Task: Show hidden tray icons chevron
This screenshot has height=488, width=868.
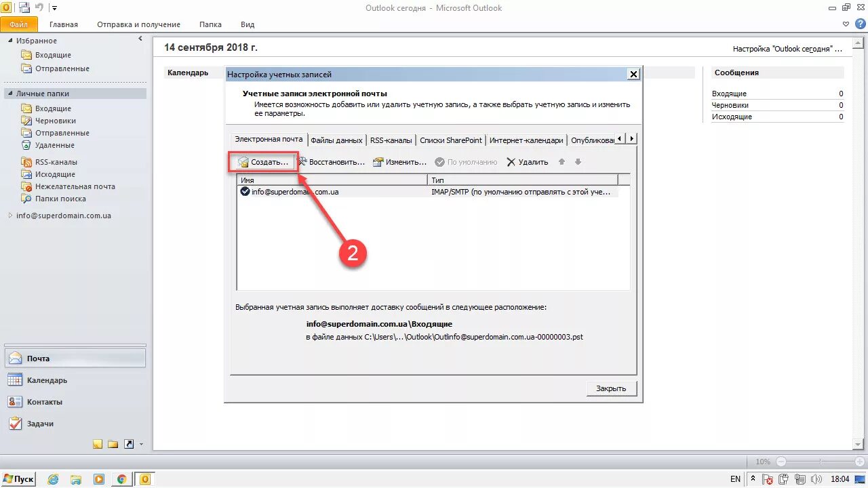Action: click(x=753, y=479)
